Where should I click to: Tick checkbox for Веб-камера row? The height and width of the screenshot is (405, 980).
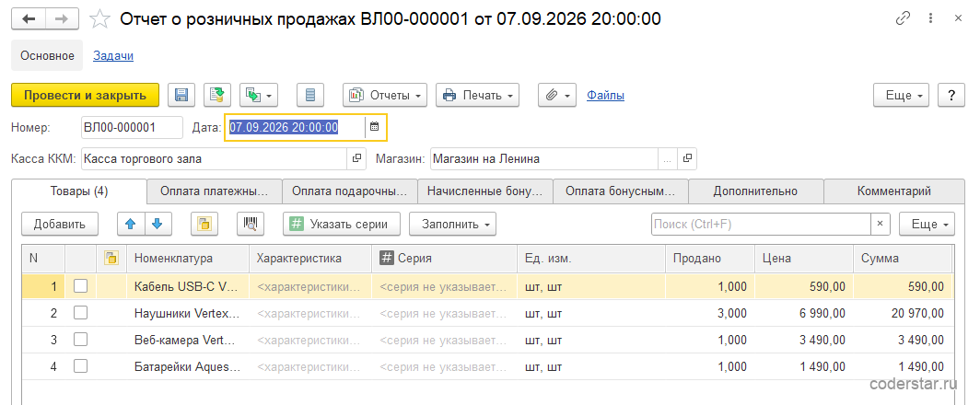pyautogui.click(x=81, y=340)
